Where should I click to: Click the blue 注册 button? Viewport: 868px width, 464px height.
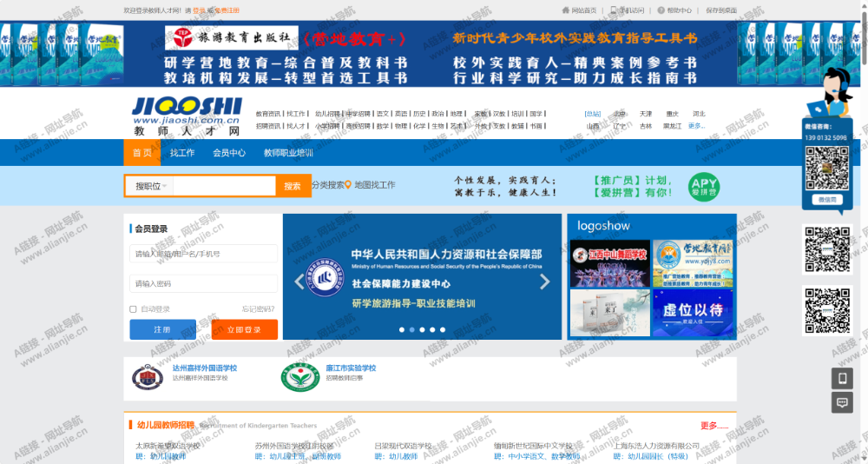point(163,329)
